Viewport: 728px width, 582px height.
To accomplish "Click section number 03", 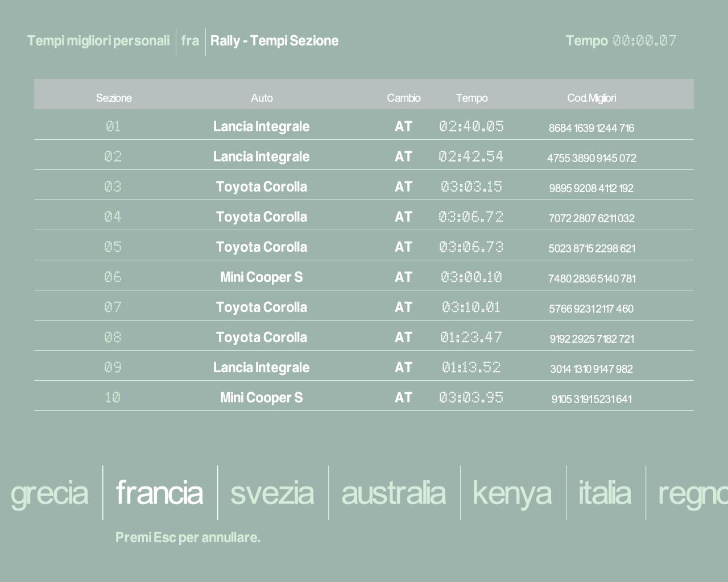I will [x=113, y=186].
